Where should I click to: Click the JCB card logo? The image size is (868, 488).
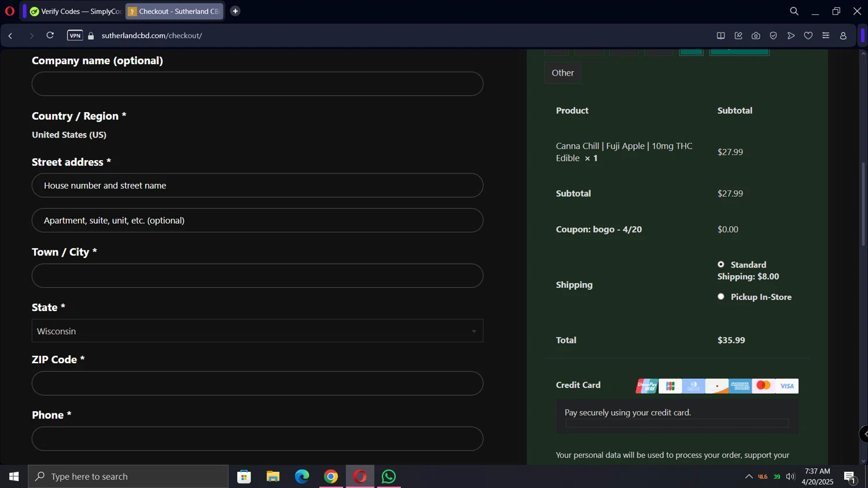tap(670, 386)
